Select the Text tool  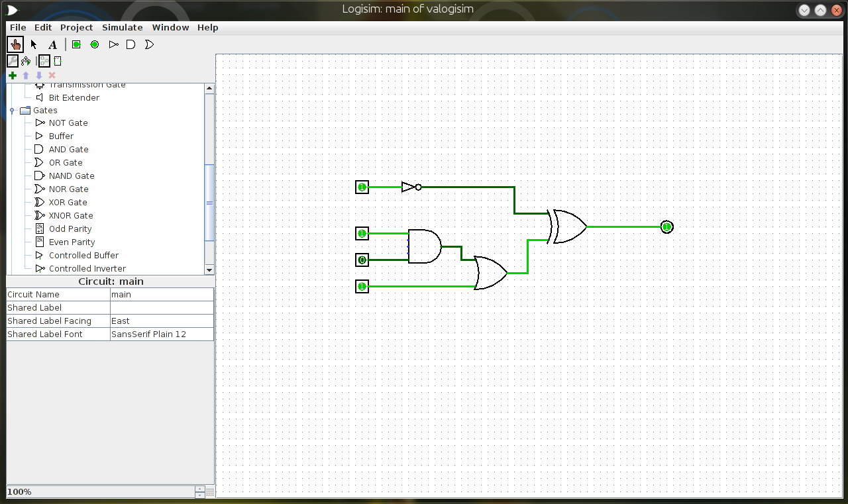click(x=52, y=44)
